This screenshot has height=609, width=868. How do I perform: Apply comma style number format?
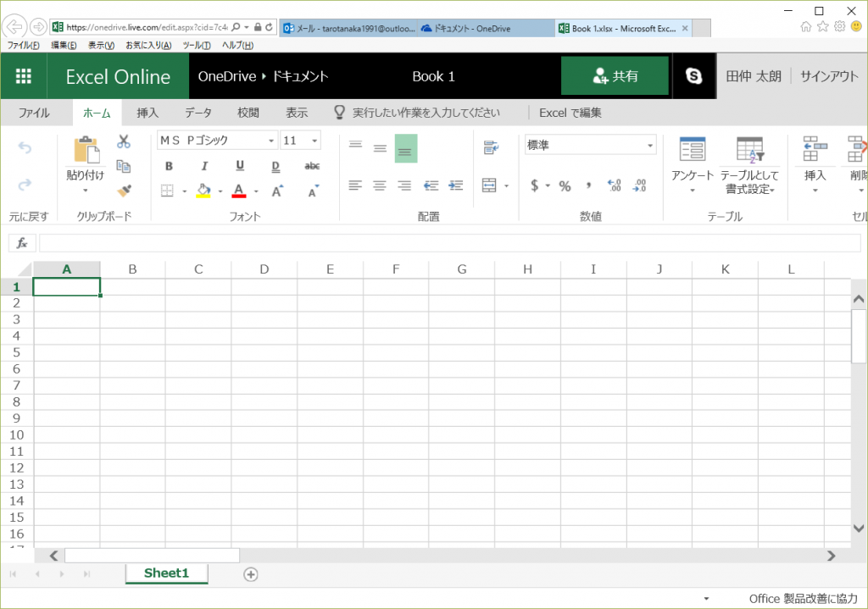click(588, 185)
